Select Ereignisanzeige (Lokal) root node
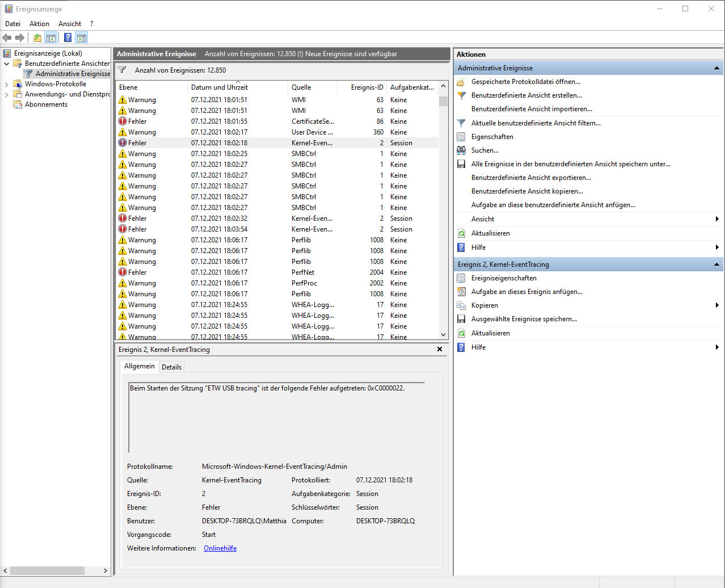The image size is (725, 588). coord(48,53)
